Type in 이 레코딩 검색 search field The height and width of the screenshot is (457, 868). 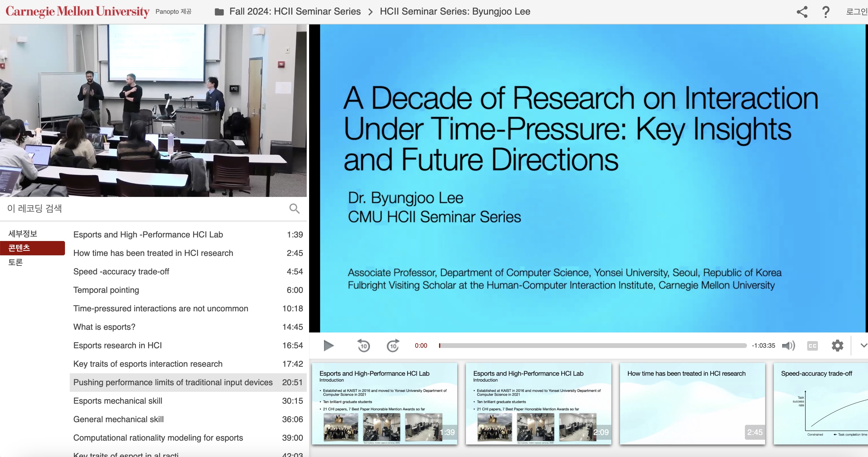[x=142, y=209]
